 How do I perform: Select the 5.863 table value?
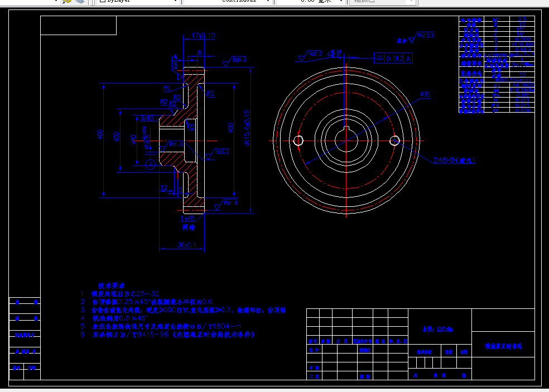click(x=522, y=50)
